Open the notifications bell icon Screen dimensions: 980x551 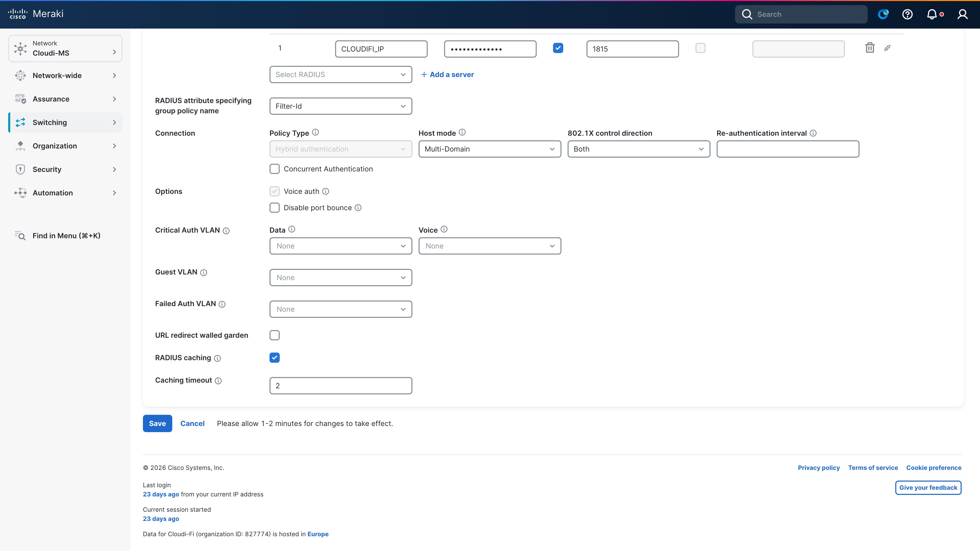pos(932,14)
